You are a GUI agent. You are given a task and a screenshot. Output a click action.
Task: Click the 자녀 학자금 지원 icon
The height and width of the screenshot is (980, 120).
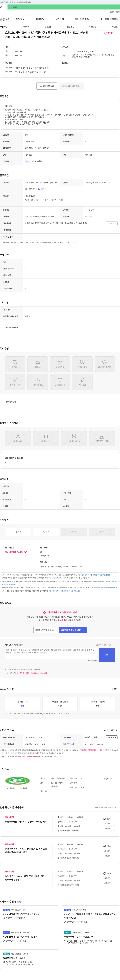click(105, 364)
